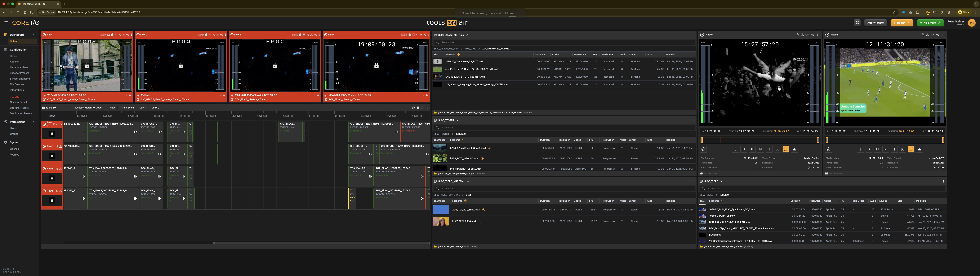
Task: Open Stream Endpoints in the sidebar
Action: click(x=20, y=79)
